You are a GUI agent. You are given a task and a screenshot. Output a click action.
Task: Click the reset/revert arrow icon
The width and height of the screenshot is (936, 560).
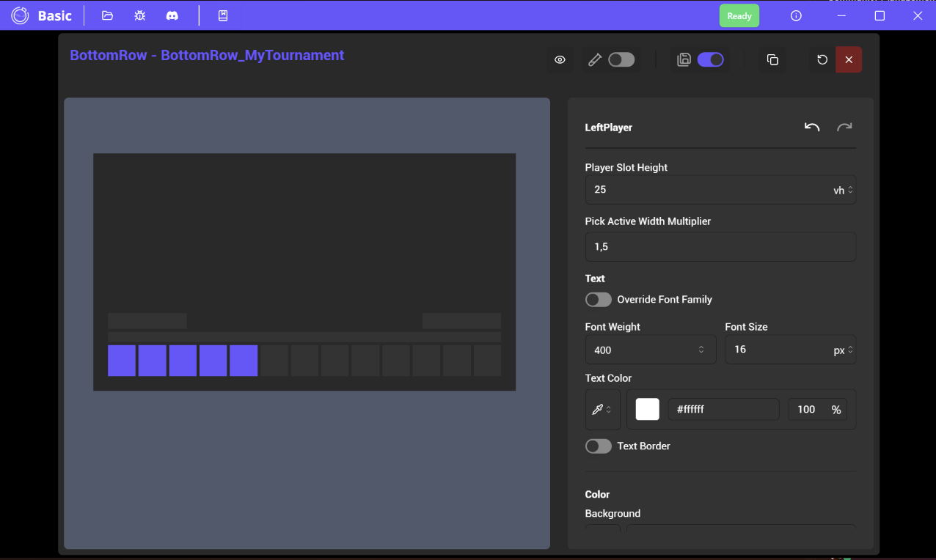pos(822,60)
